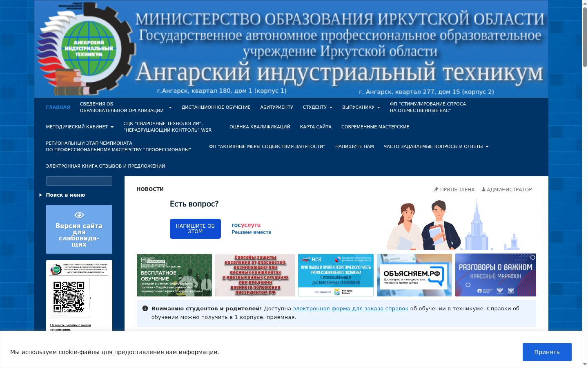Open the БЕСПЛАТНОЕ ОБУЧЕНИЕ banner
This screenshot has width=588, height=368.
tap(174, 275)
